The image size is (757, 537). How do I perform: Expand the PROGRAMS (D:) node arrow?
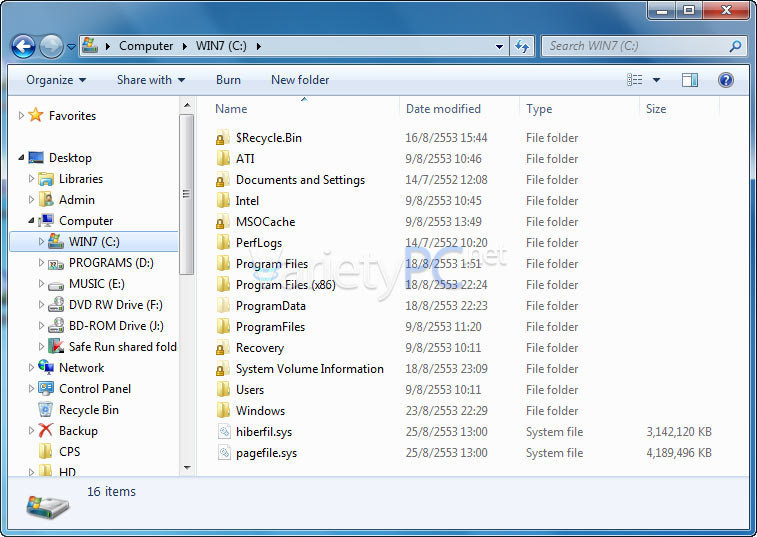click(x=41, y=263)
